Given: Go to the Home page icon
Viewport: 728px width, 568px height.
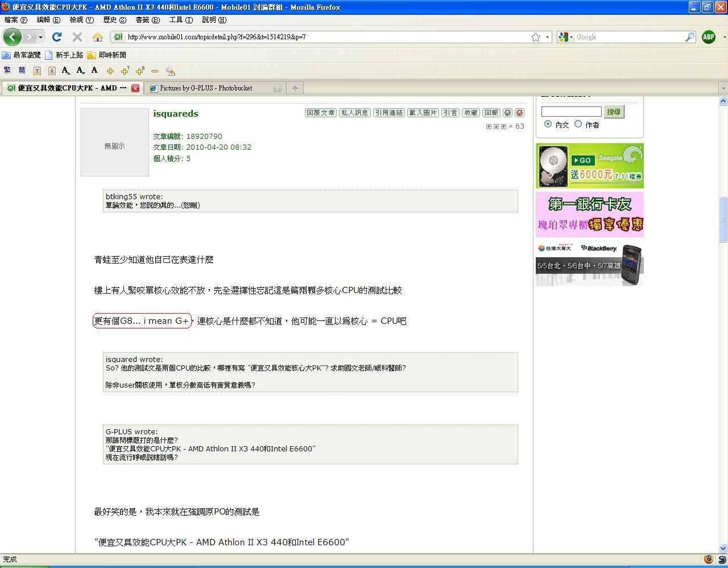Looking at the screenshot, I should click(98, 37).
